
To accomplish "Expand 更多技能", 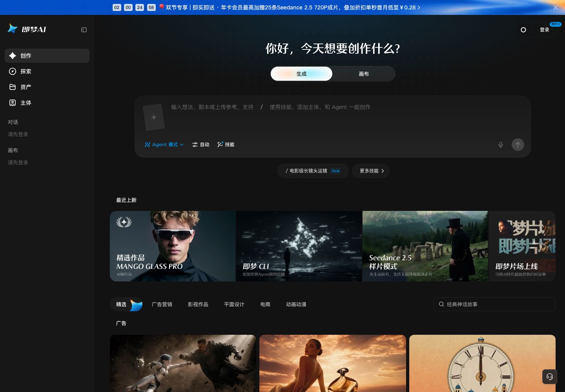I will click(x=371, y=171).
